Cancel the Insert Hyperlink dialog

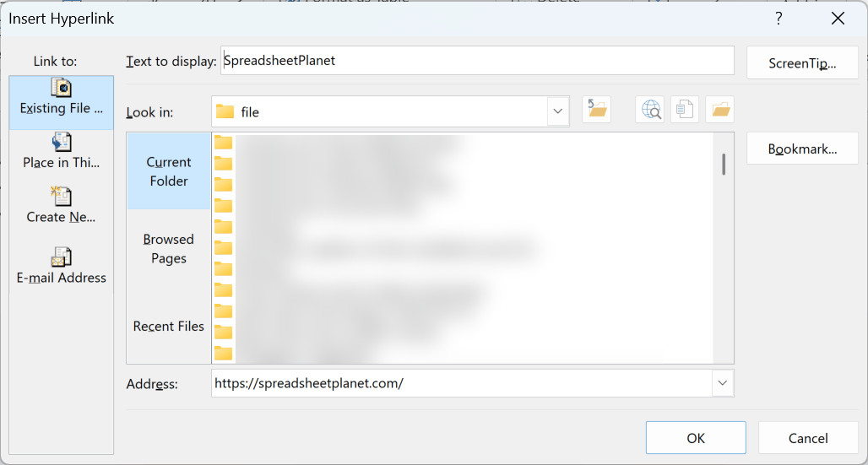pos(808,438)
